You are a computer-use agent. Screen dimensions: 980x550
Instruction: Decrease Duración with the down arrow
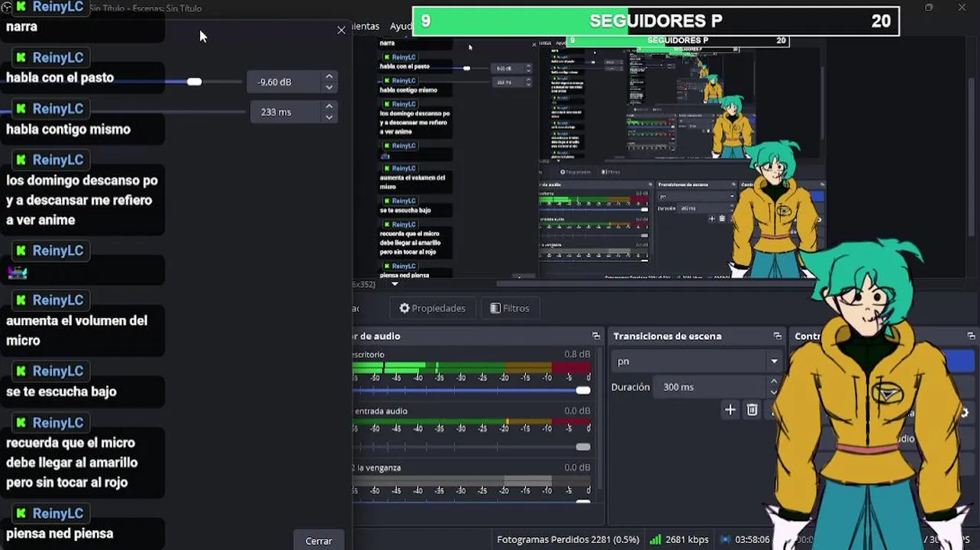774,393
